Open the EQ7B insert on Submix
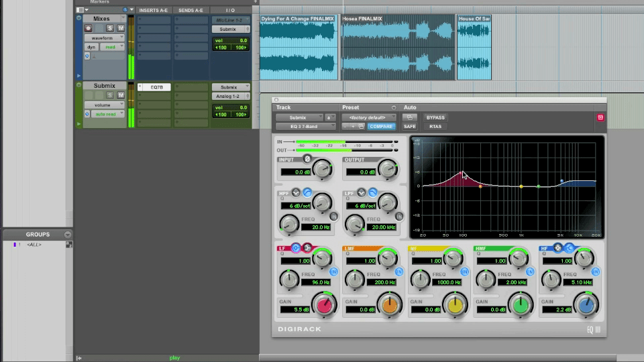The width and height of the screenshot is (644, 362). pyautogui.click(x=156, y=87)
